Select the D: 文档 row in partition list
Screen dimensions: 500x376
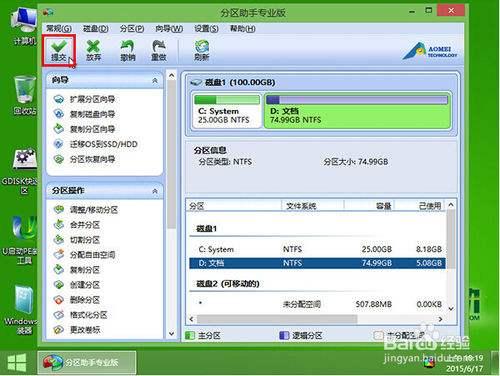point(317,263)
